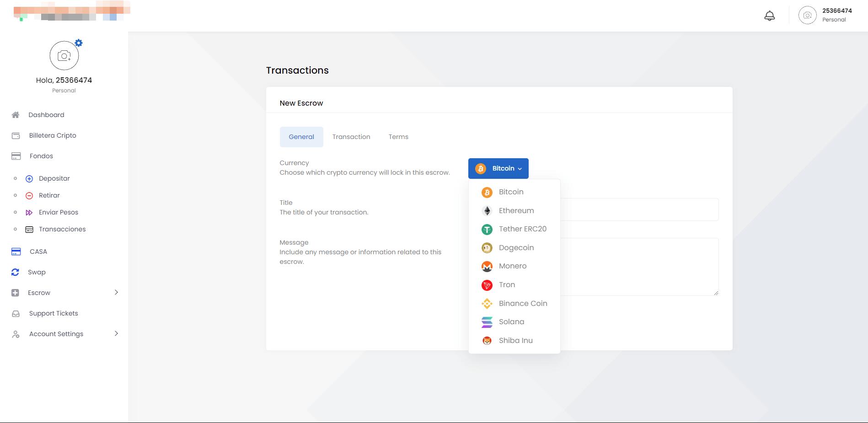Select the Swap arrows icon
This screenshot has height=423, width=868.
coord(15,272)
